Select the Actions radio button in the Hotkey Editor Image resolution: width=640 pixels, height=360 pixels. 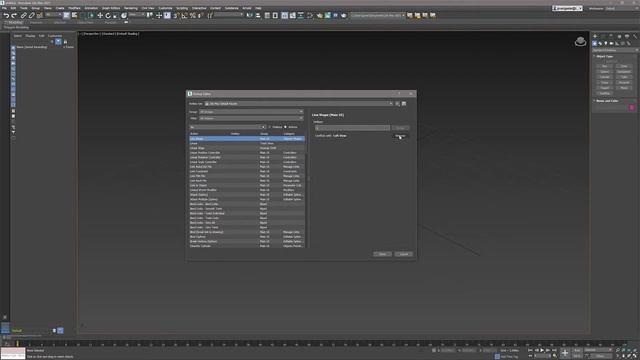[x=285, y=127]
